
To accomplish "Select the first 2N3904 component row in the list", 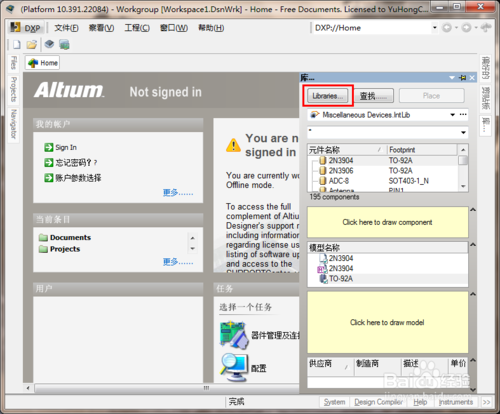I will coord(383,160).
